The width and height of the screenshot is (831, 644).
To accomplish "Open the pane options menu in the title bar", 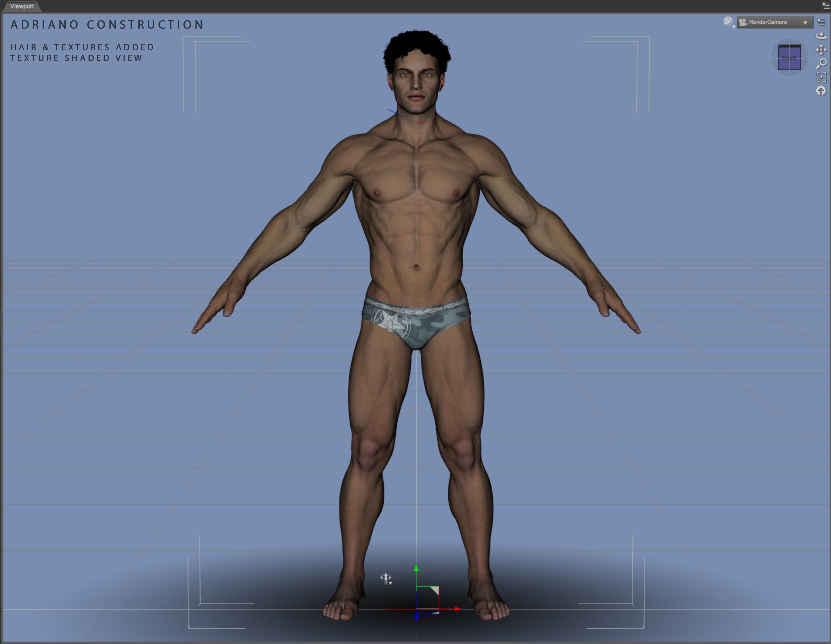I will [x=826, y=5].
